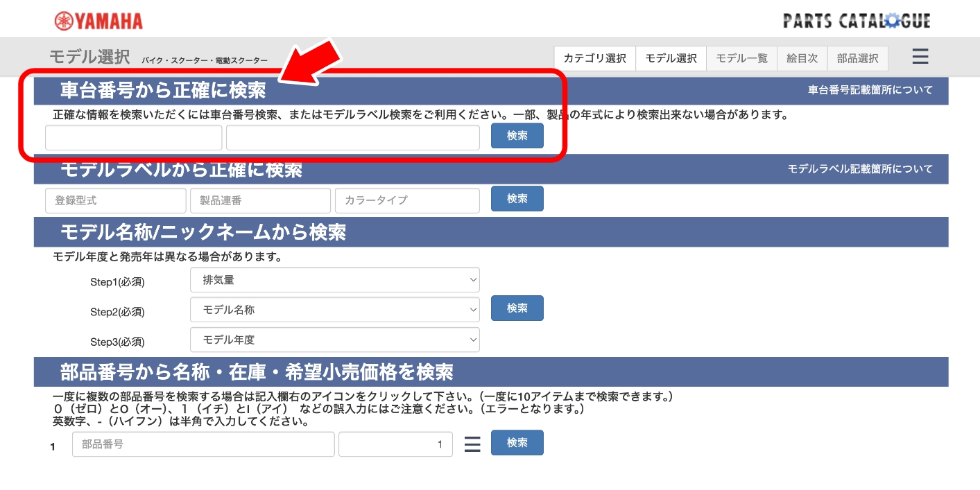This screenshot has width=980, height=490.
Task: Select the モデル年度 dropdown
Action: point(334,340)
